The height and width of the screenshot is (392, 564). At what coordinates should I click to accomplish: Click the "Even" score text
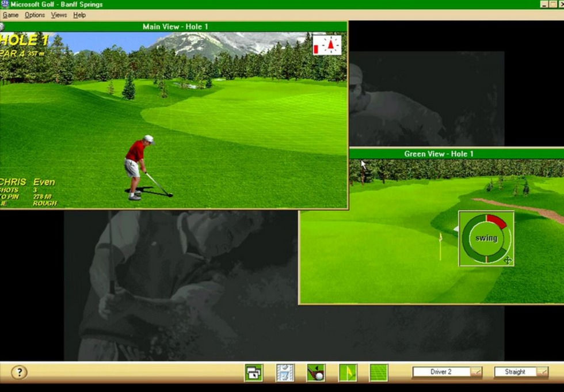(x=44, y=182)
